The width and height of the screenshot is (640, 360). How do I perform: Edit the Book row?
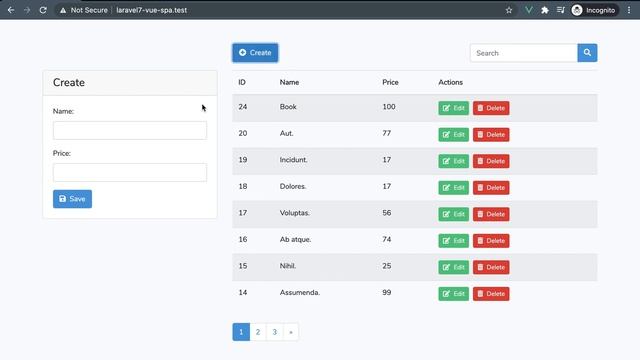click(453, 108)
